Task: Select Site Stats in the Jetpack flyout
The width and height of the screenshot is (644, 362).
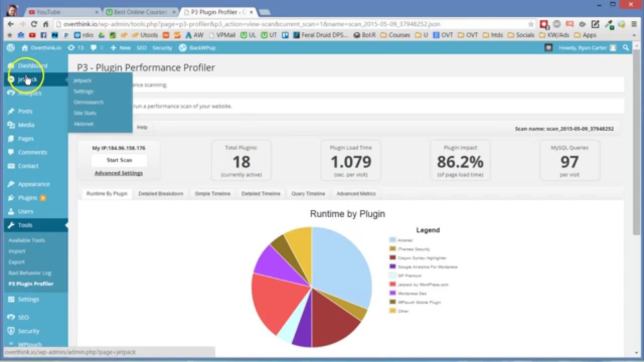Action: [85, 113]
